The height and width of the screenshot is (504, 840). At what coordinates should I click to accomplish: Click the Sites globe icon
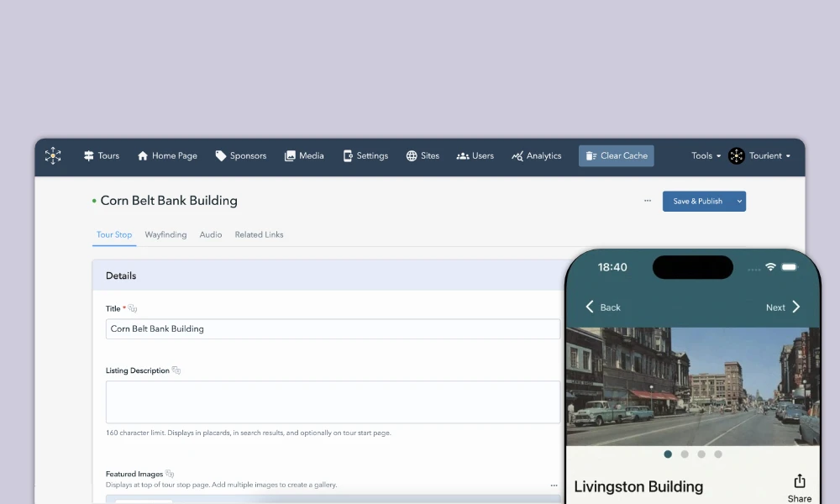pos(412,156)
